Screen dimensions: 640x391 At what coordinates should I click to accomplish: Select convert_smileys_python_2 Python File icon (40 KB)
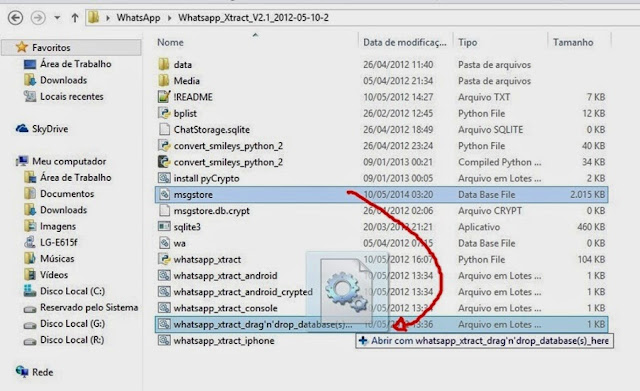pos(164,146)
